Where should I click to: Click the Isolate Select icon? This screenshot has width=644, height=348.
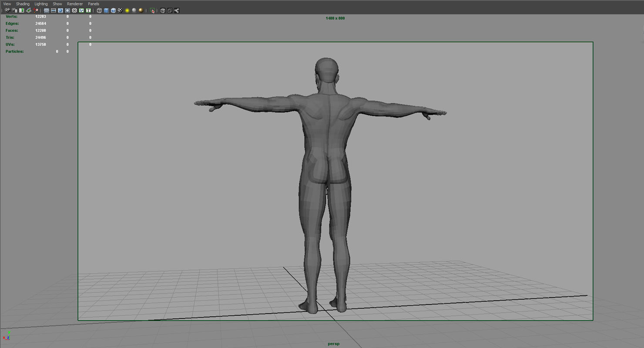152,10
